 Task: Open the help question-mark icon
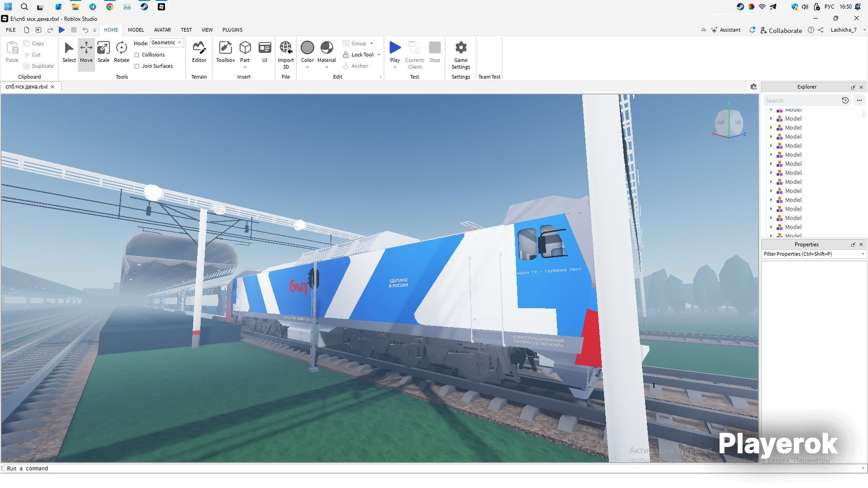[811, 30]
